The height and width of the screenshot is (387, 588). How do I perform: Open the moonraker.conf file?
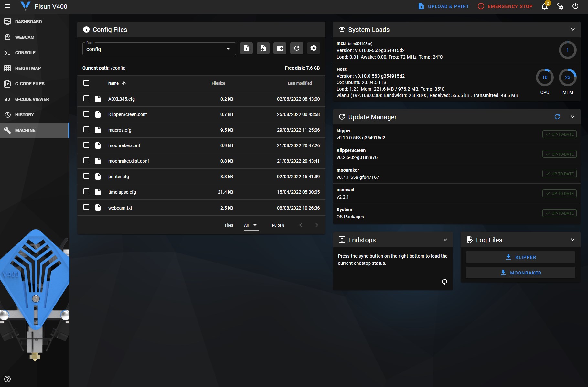(124, 145)
